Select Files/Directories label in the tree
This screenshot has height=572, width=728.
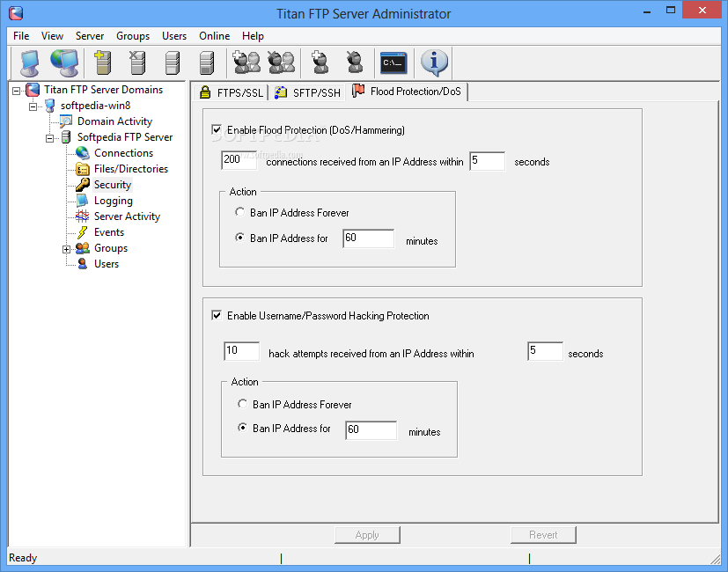131,169
